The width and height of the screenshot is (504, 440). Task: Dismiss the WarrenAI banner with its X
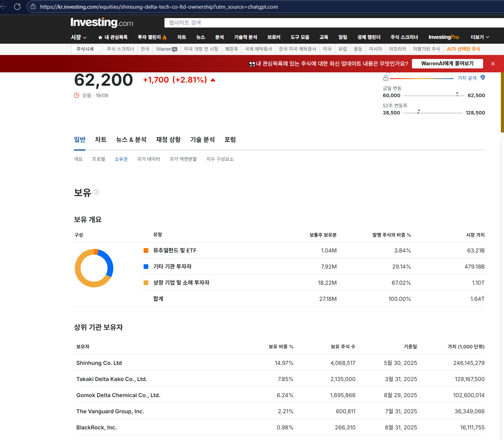point(493,63)
